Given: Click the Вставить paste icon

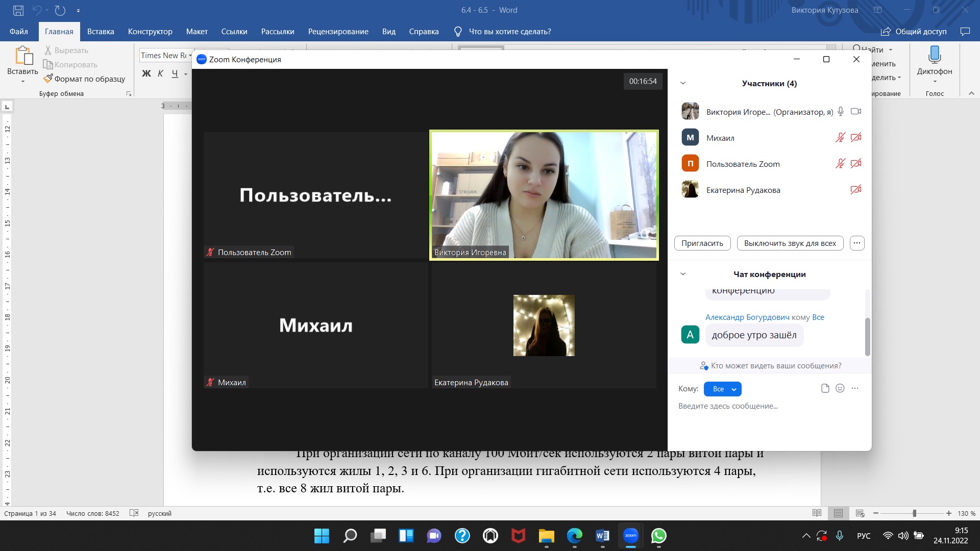Looking at the screenshot, I should tap(23, 56).
